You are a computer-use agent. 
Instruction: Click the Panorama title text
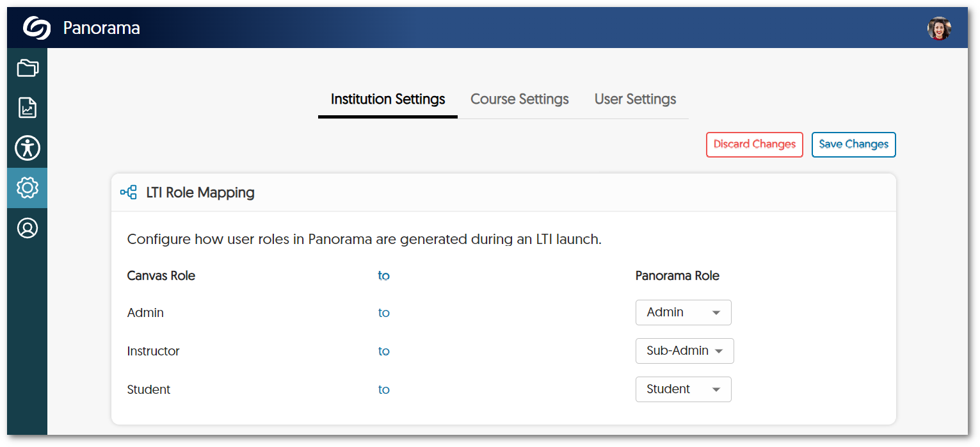click(101, 28)
